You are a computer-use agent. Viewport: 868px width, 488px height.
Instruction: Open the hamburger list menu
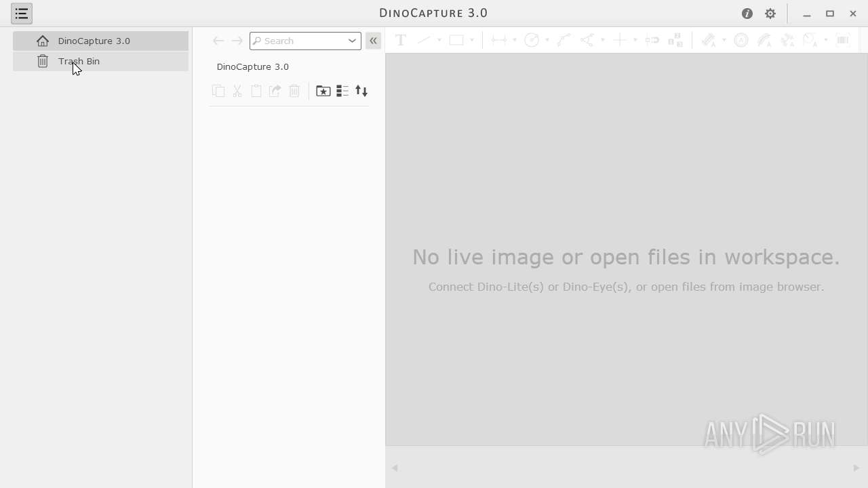tap(22, 14)
